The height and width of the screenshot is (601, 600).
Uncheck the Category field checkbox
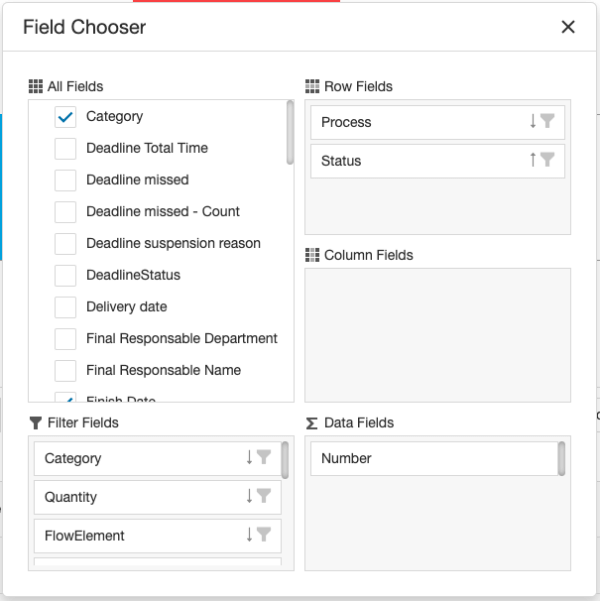pyautogui.click(x=65, y=117)
